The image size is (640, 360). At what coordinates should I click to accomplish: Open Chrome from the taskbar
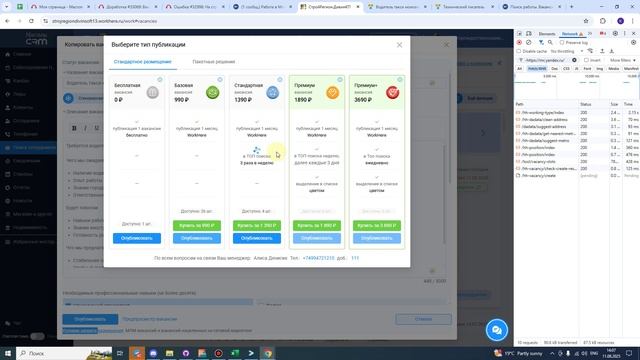point(267,353)
